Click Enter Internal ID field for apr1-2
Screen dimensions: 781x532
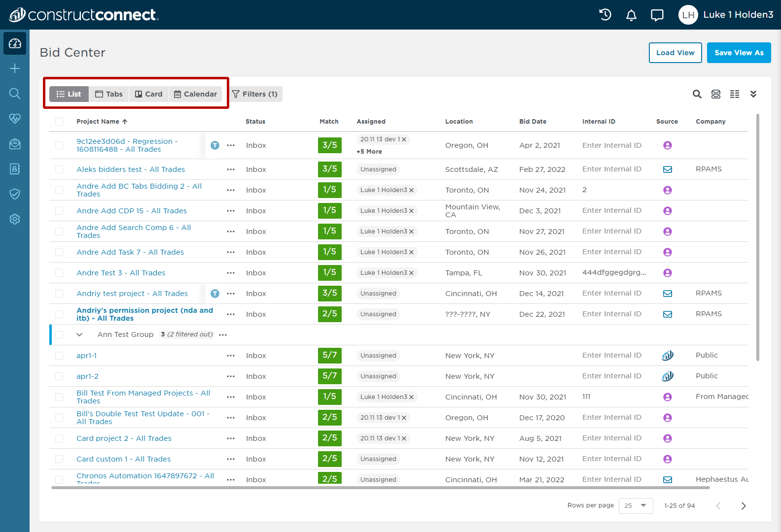coord(611,376)
